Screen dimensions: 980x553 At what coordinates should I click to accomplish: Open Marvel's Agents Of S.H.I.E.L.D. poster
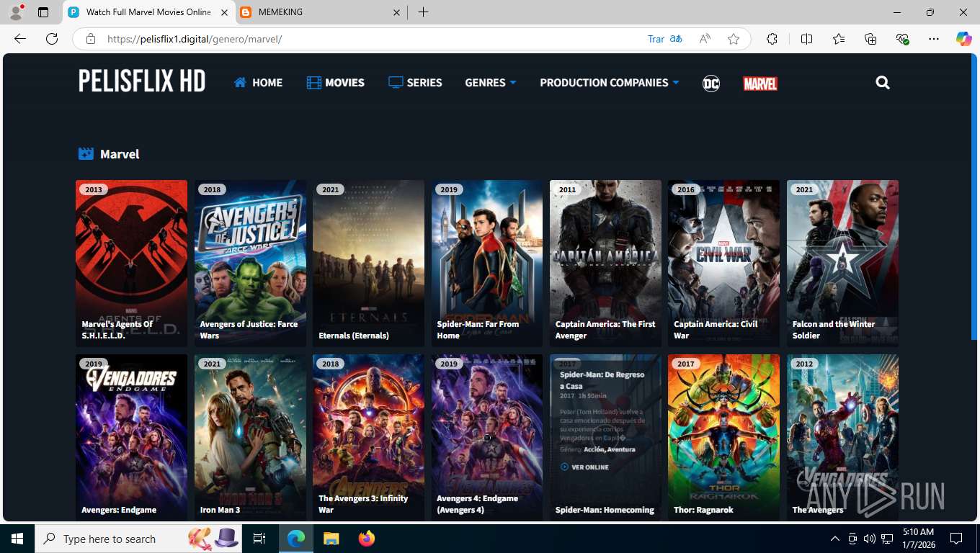coord(131,264)
